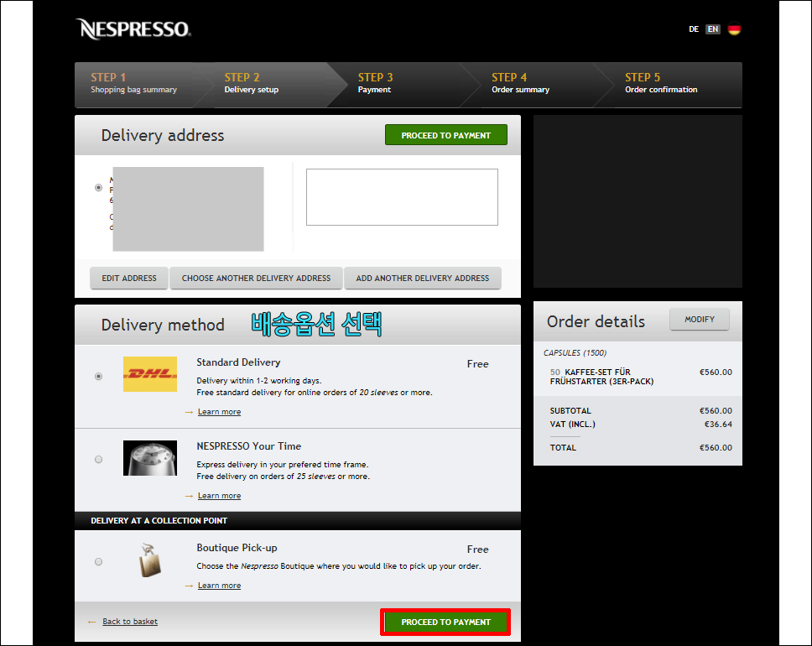Viewport: 812px width, 646px height.
Task: Click Choose Another Delivery Address
Action: click(x=256, y=279)
